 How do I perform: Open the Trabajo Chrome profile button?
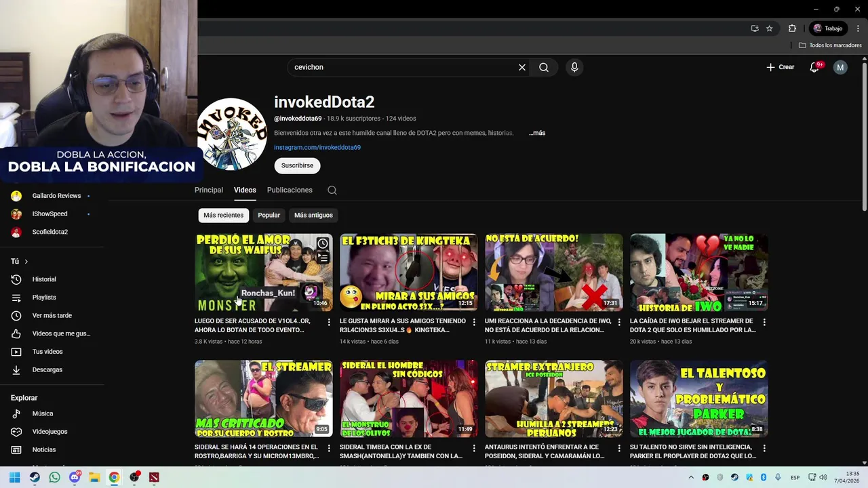pyautogui.click(x=828, y=28)
